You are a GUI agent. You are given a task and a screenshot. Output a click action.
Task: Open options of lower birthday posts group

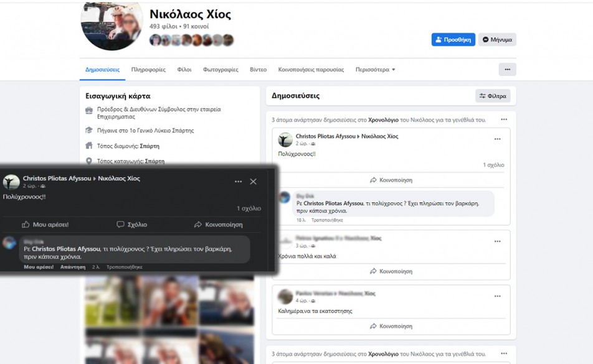504,354
